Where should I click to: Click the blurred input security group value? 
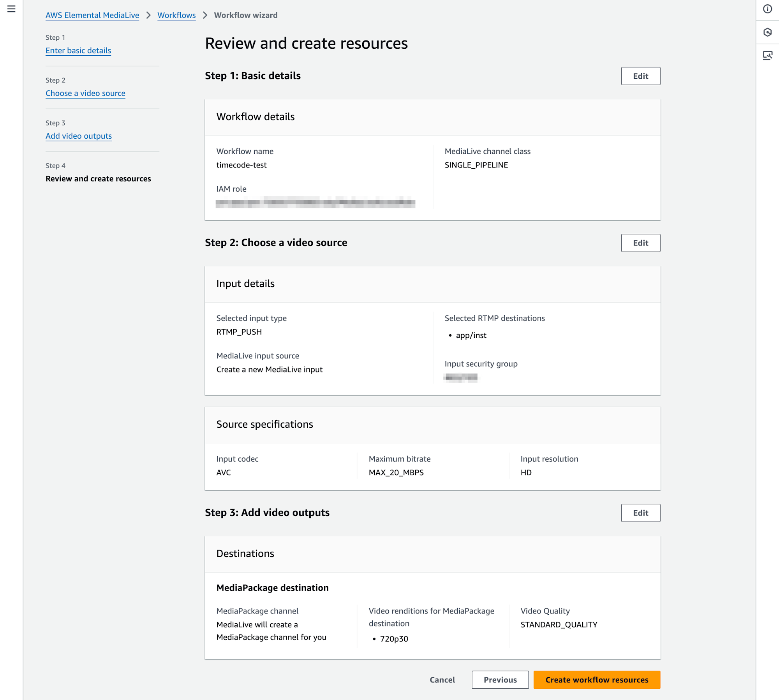point(461,377)
